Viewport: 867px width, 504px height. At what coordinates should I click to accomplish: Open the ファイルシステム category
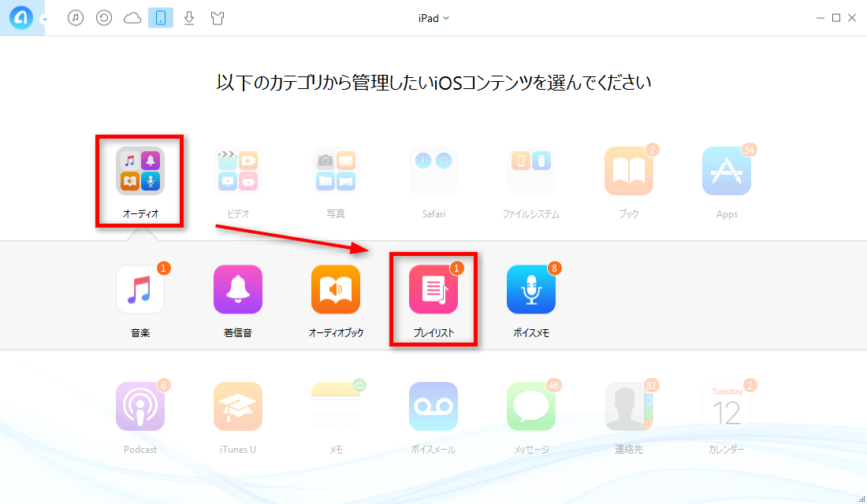tap(530, 172)
